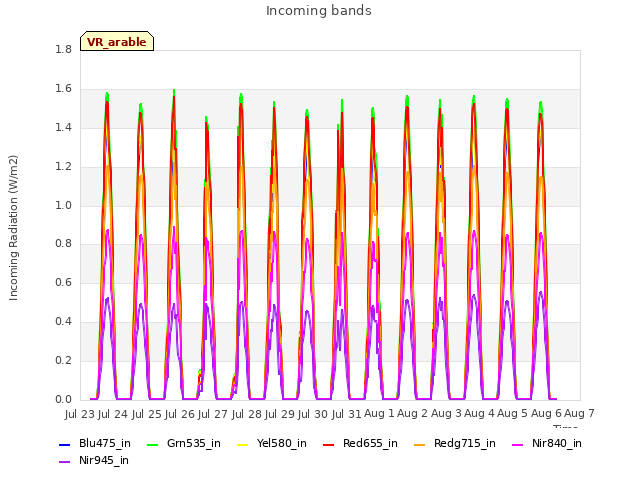The image size is (640, 480).
Task: Click the 1.8 y-axis tick label
Action: (x=63, y=49)
